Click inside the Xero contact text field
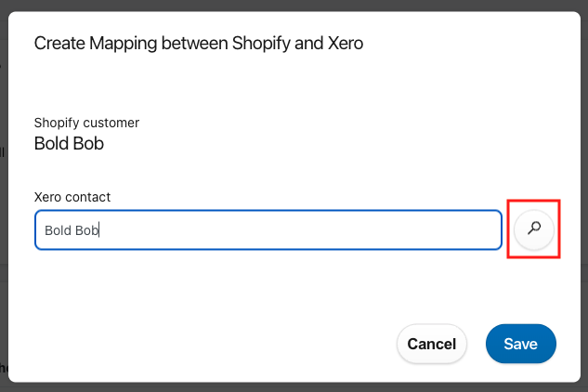Image resolution: width=588 pixels, height=392 pixels. coord(268,230)
